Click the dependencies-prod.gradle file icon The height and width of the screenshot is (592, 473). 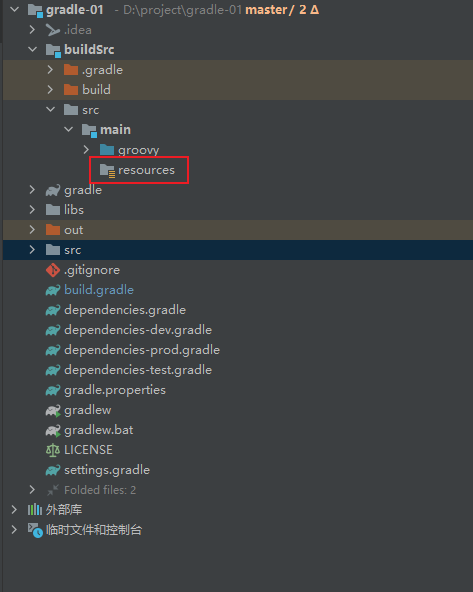point(53,350)
